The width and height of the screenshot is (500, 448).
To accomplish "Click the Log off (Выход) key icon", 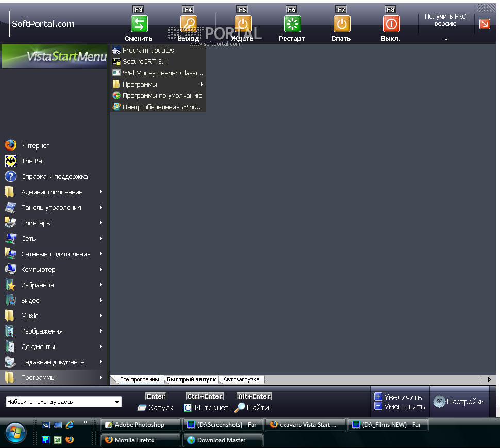I will pos(189,24).
